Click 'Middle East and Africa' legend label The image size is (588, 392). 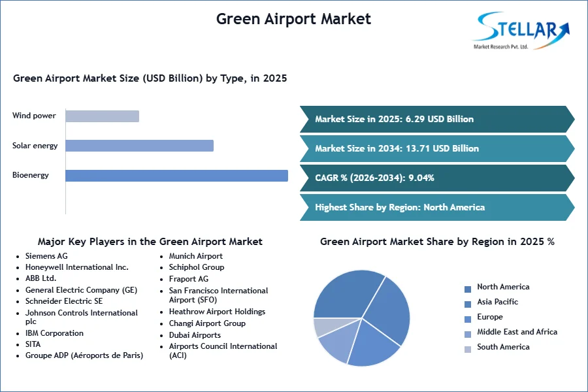click(x=517, y=332)
